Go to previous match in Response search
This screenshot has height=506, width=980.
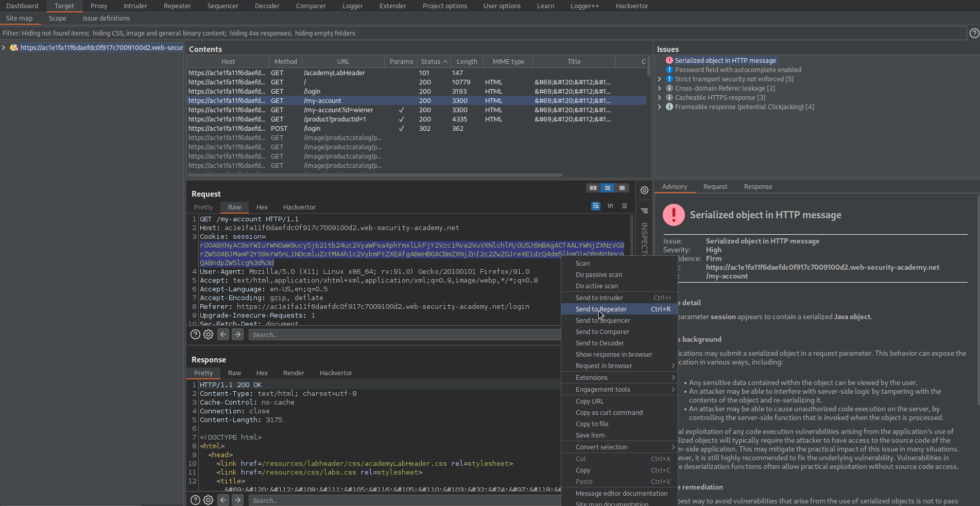click(223, 500)
